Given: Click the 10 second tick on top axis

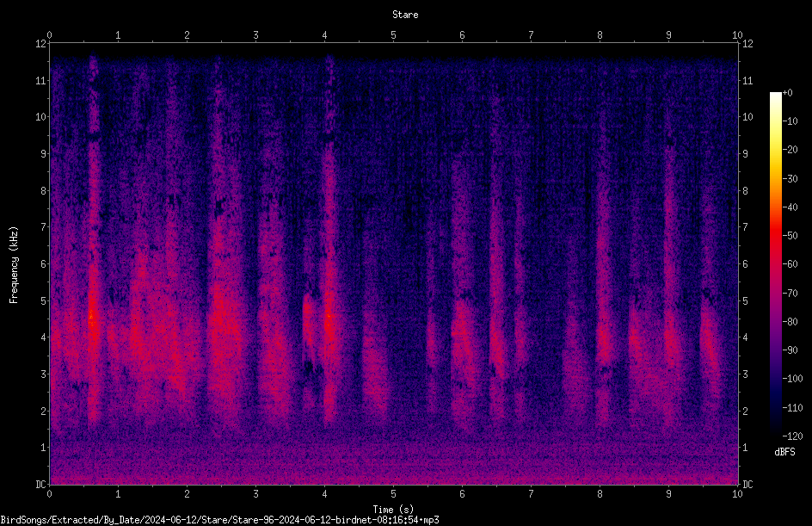Looking at the screenshot, I should pos(737,34).
